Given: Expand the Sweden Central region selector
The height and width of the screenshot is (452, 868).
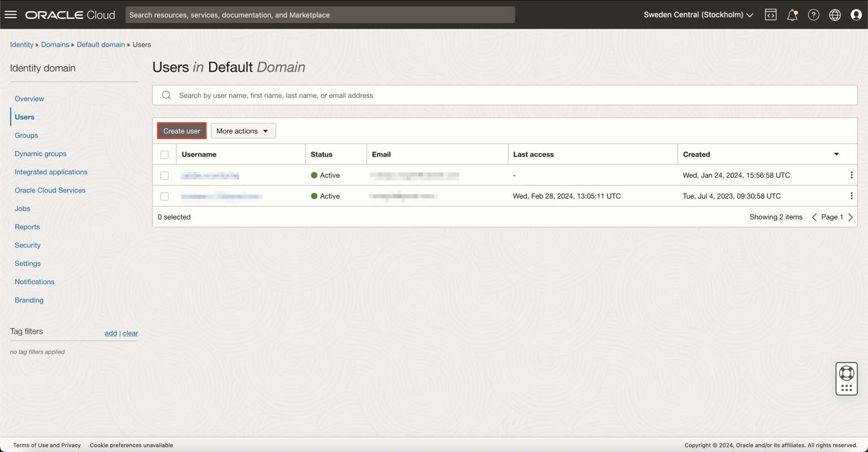Looking at the screenshot, I should pyautogui.click(x=698, y=15).
